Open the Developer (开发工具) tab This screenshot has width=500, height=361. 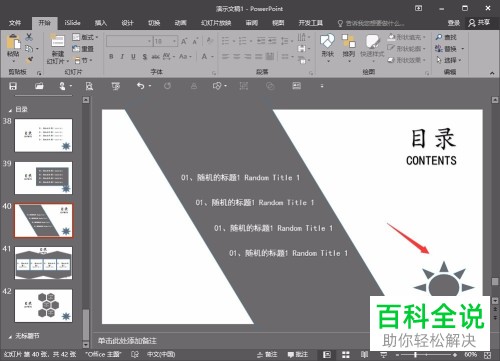(310, 23)
